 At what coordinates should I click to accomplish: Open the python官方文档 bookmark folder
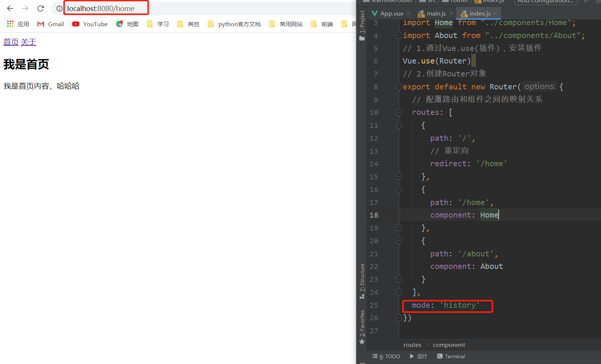click(234, 24)
